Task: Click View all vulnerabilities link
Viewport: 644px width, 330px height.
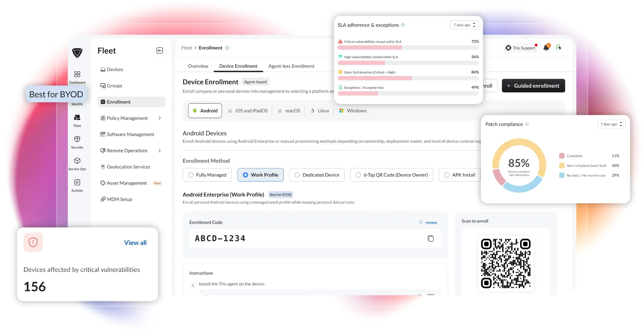Action: coord(135,243)
